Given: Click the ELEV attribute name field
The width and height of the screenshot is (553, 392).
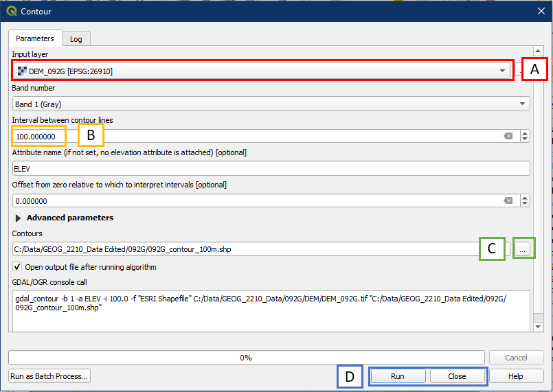Looking at the screenshot, I should pyautogui.click(x=271, y=168).
